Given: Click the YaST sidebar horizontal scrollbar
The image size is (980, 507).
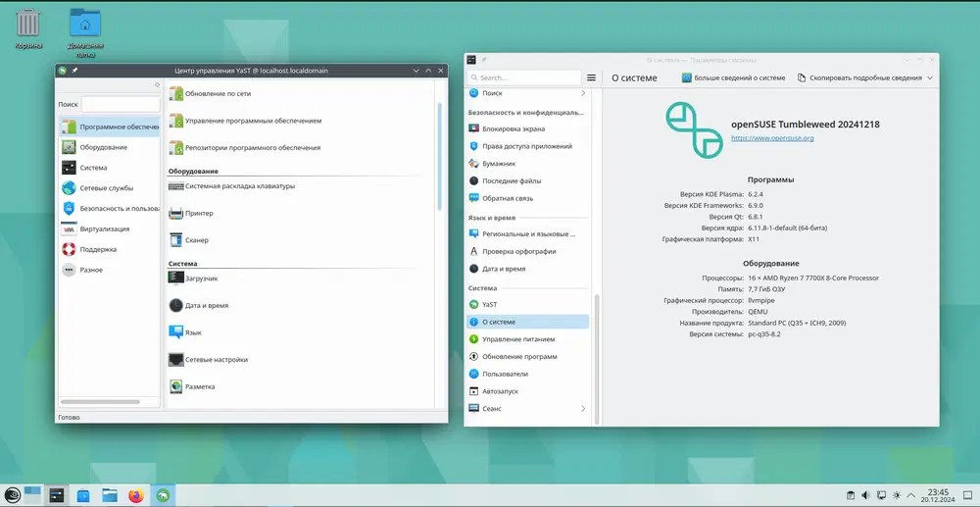Looking at the screenshot, I should tap(100, 402).
